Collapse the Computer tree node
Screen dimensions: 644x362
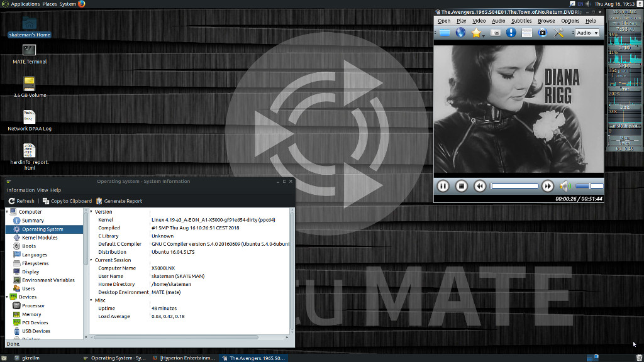(x=7, y=212)
